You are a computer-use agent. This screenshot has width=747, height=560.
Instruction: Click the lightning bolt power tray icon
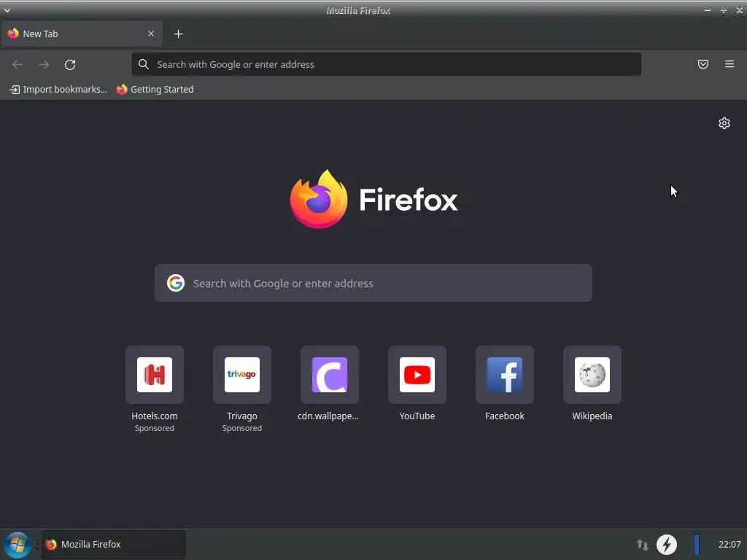(667, 544)
